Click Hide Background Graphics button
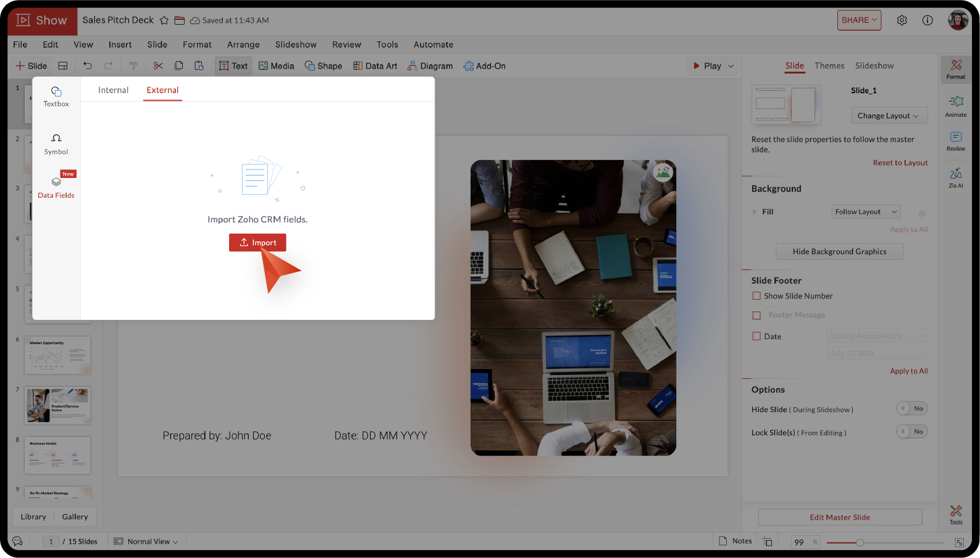Screen dimensions: 980x558 [840, 252]
